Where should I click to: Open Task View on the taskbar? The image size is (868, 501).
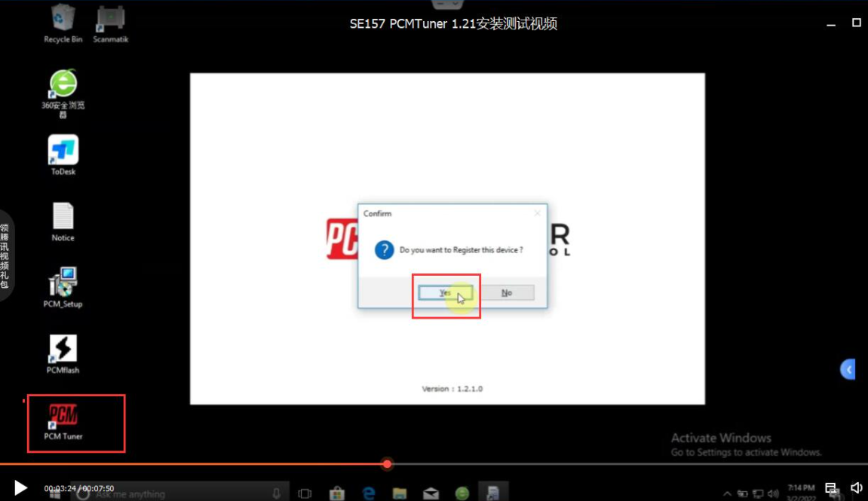pos(305,493)
